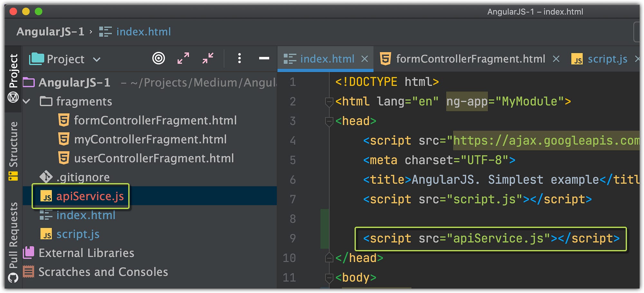Click the External Libraries icon
Screen dimensions: 644x293
(x=29, y=253)
